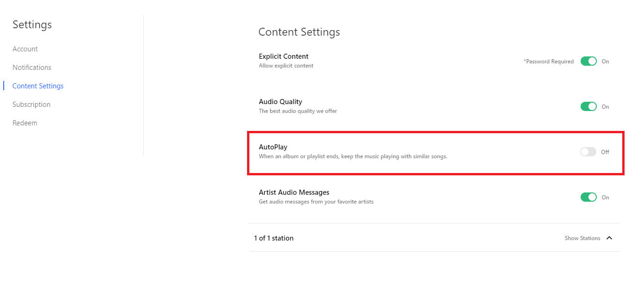The image size is (644, 303).
Task: Click the Show Stations label
Action: point(582,238)
